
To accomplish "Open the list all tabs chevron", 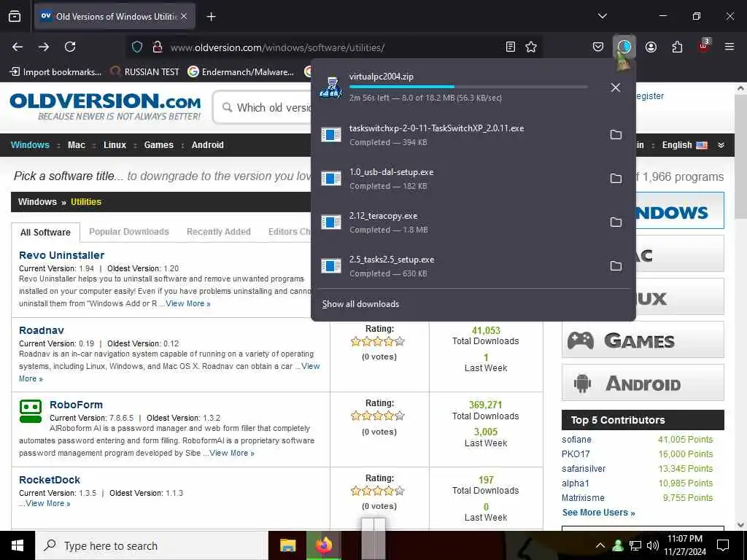I will coord(602,16).
